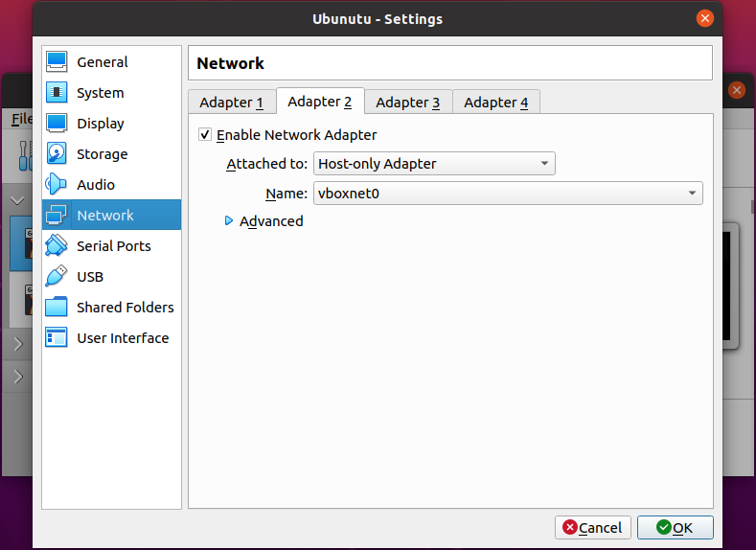Open Display settings category

(111, 123)
